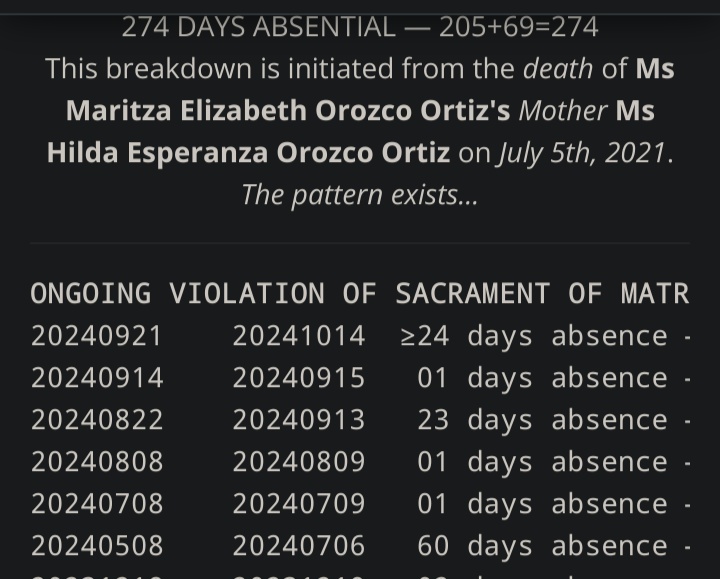Click the 'ONGOING VIOLATION OF SACRAMENT' table header

pos(360,293)
